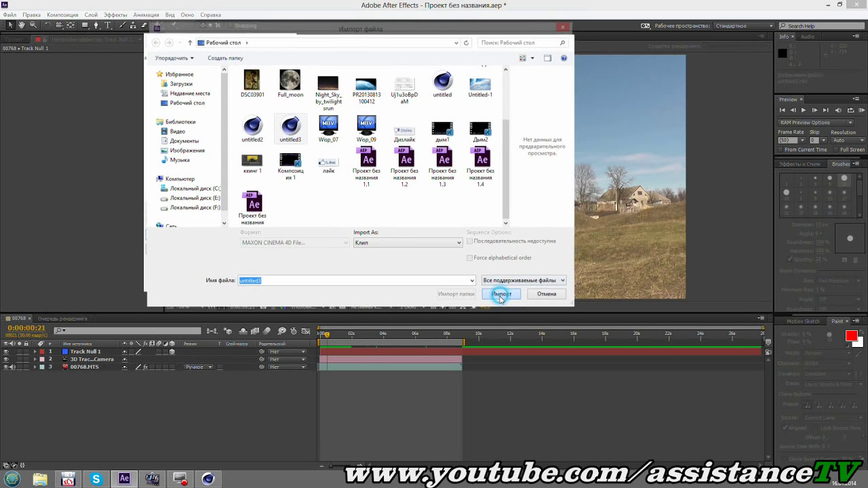The height and width of the screenshot is (488, 868).
Task: Open Cinema 4D from the taskbar
Action: pos(208,479)
